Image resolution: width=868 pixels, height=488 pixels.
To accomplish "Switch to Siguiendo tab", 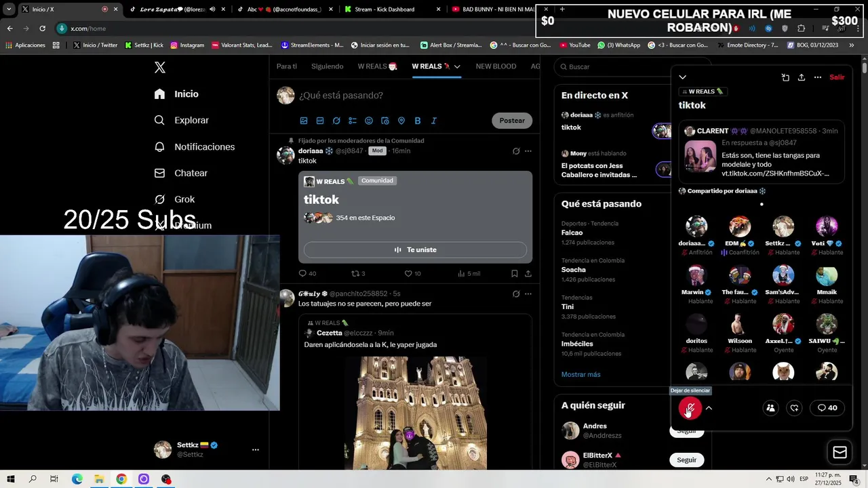I will 328,66.
